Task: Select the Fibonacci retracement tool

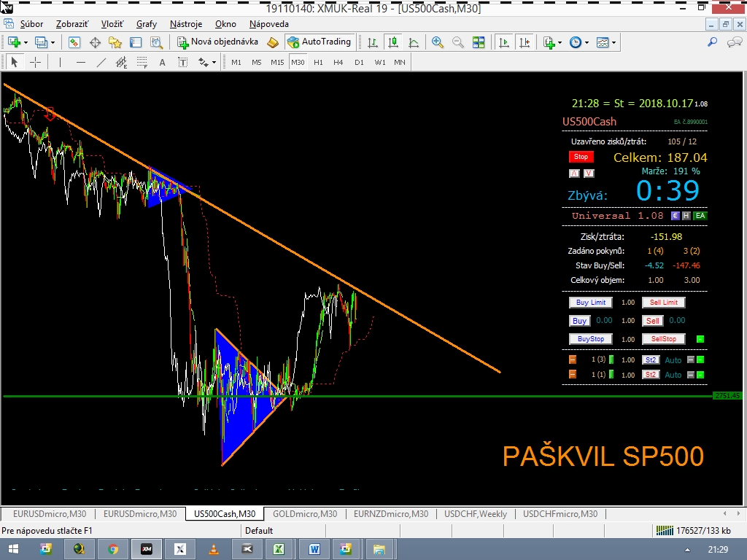Action: (142, 62)
